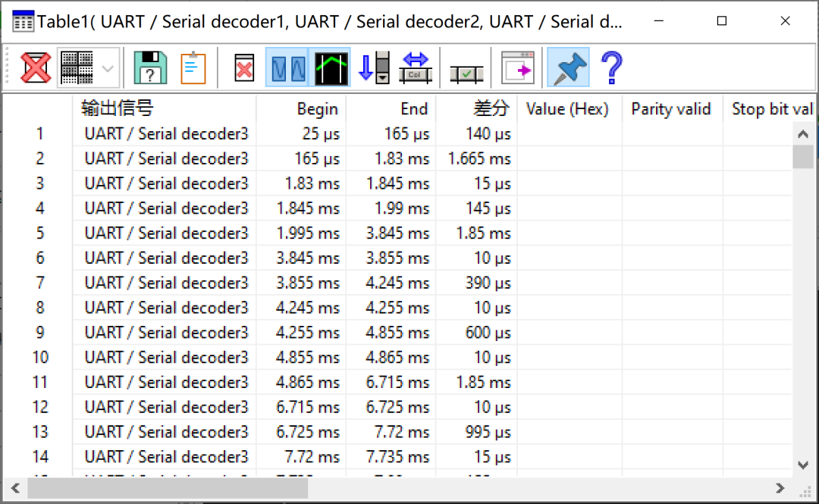The image size is (819, 504).
Task: Click Begin value 1.995 ms
Action: tap(308, 233)
